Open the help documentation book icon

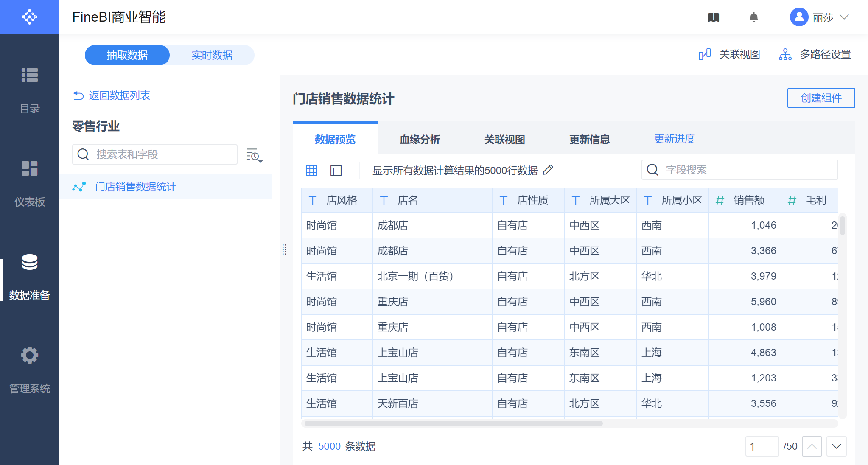[x=714, y=17]
